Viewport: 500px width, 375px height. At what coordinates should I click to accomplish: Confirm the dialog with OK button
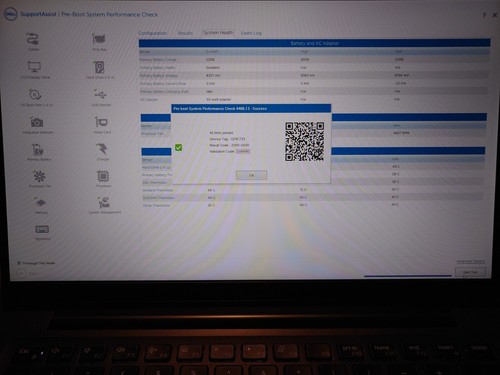(x=252, y=175)
